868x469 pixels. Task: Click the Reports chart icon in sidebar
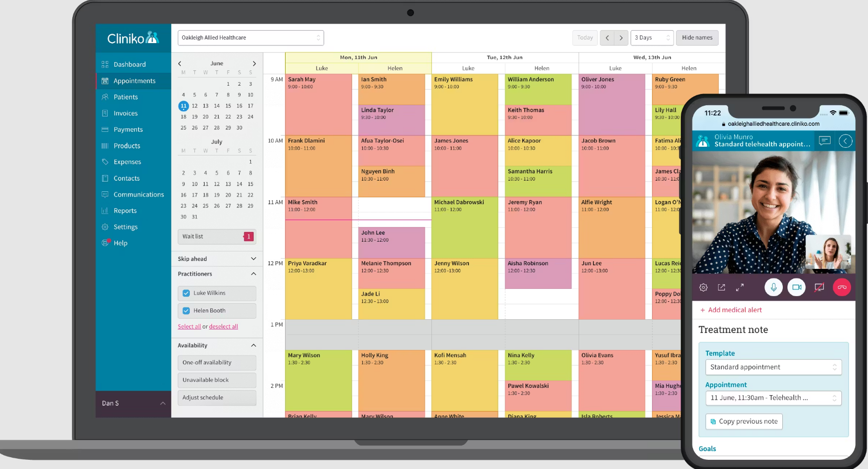(x=105, y=210)
